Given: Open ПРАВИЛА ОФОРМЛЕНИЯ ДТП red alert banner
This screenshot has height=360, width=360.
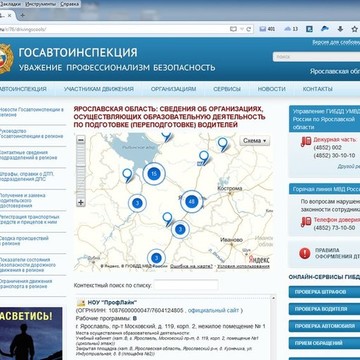Looking at the screenshot, I should (324, 253).
